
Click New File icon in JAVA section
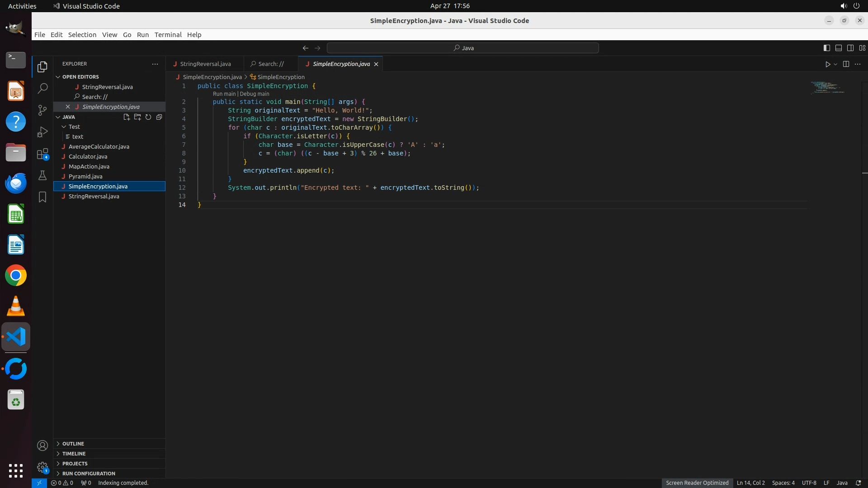click(x=127, y=117)
